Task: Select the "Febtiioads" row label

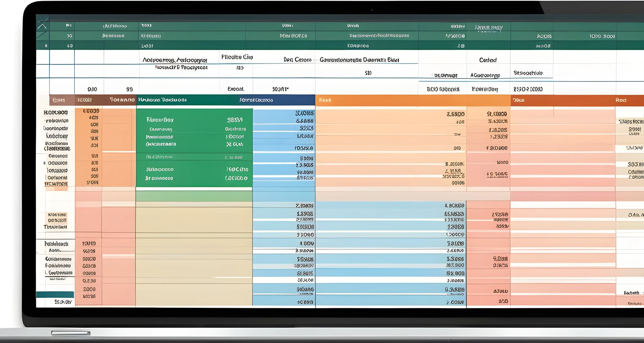Action: coord(56,244)
